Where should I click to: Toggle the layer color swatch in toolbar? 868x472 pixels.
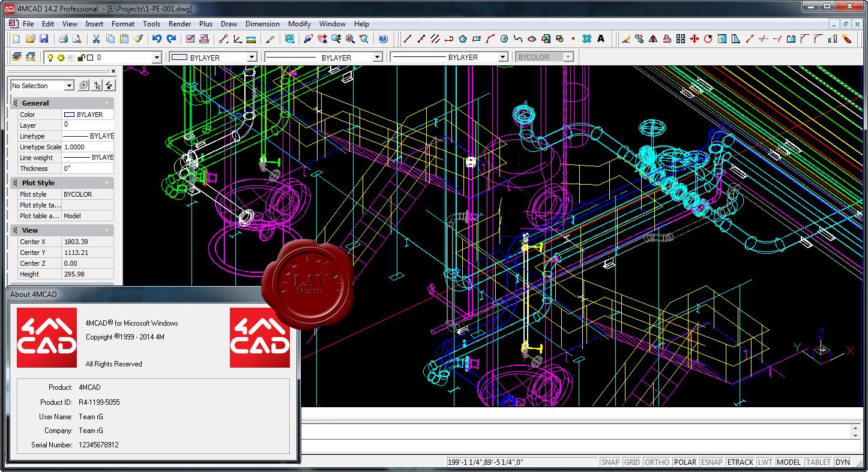(x=89, y=58)
